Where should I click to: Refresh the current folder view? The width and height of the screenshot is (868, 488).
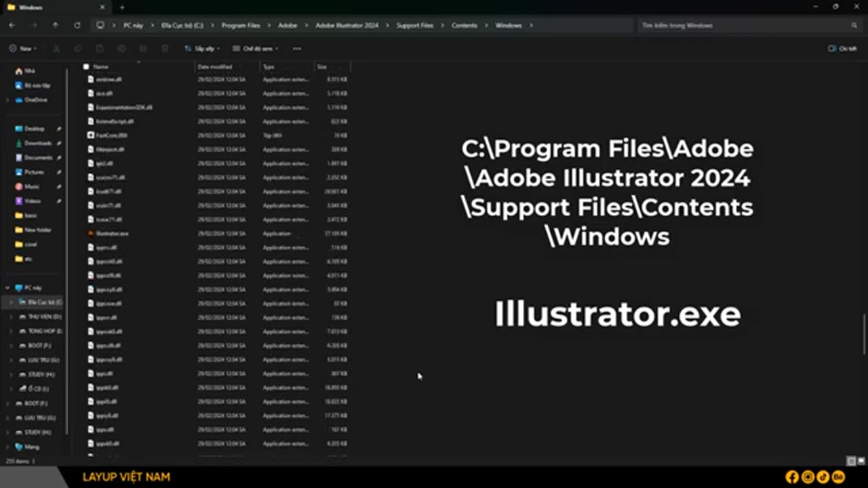(77, 25)
